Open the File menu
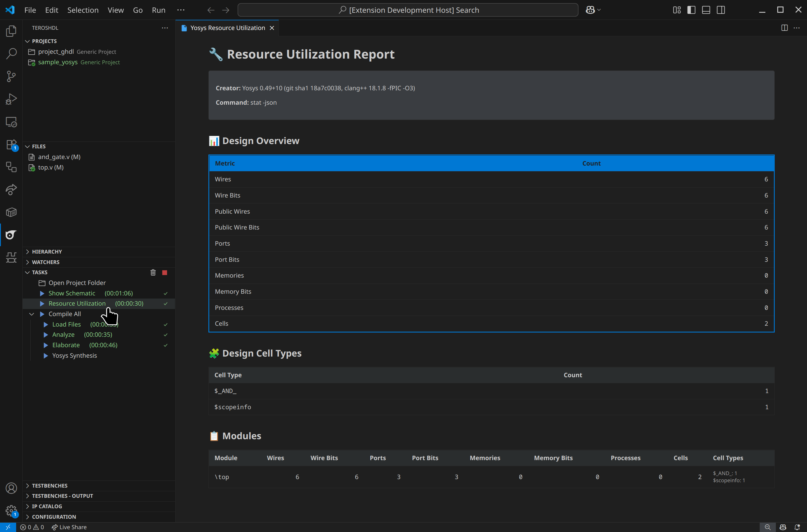The image size is (807, 532). pos(30,10)
